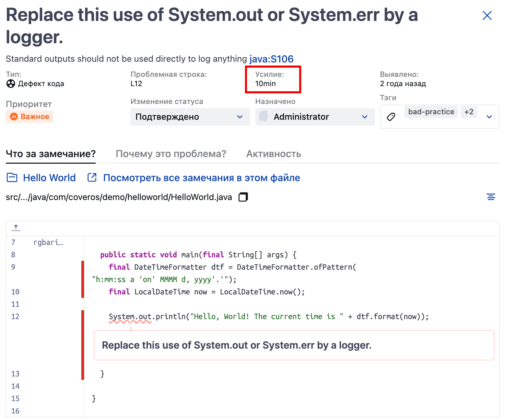Viewport: 505px width, 420px height.
Task: Click the code defect type icon
Action: 11,84
